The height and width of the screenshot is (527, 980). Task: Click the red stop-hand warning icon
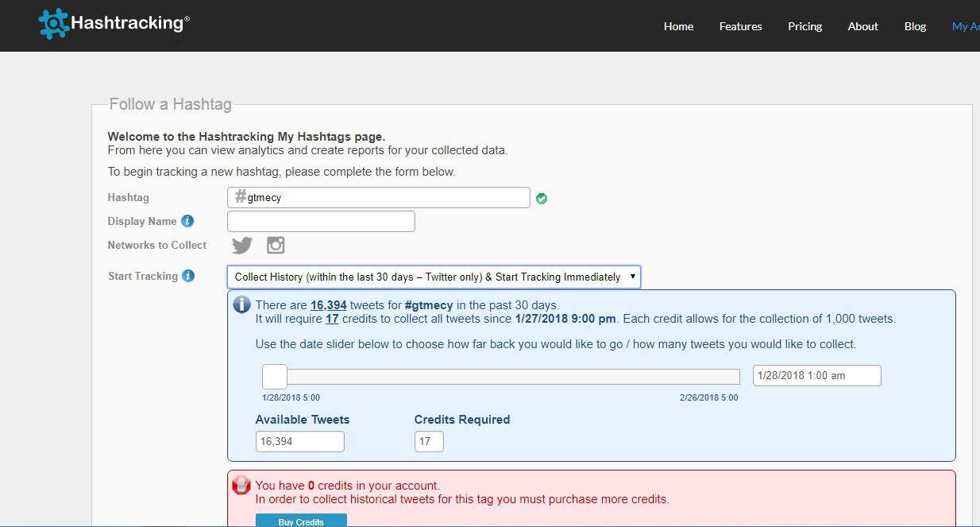point(241,485)
